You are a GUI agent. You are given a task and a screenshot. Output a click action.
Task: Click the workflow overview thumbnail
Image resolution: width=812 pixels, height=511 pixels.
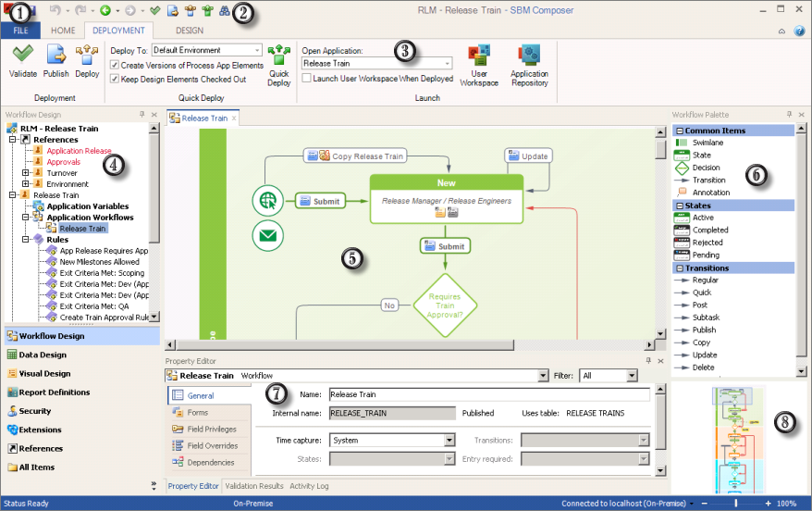click(739, 440)
